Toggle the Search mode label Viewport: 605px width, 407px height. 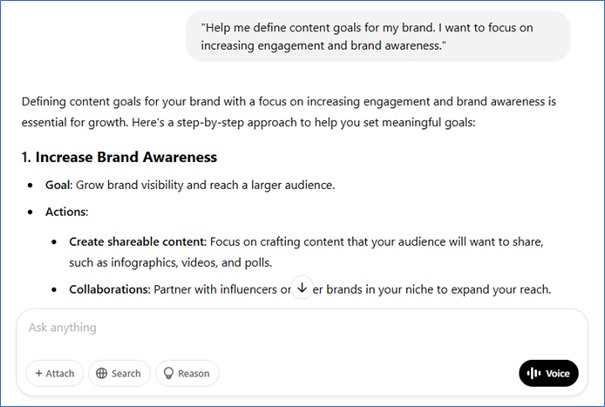pos(126,373)
